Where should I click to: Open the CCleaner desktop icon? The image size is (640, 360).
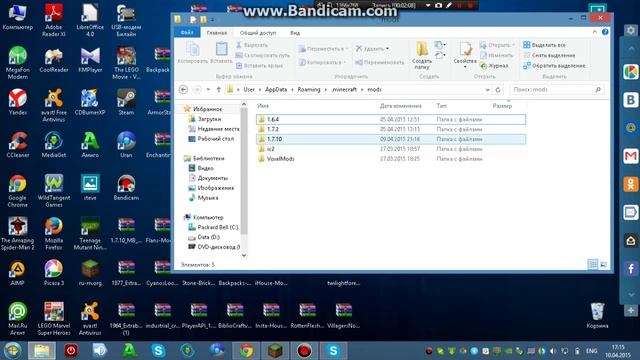coord(18,144)
